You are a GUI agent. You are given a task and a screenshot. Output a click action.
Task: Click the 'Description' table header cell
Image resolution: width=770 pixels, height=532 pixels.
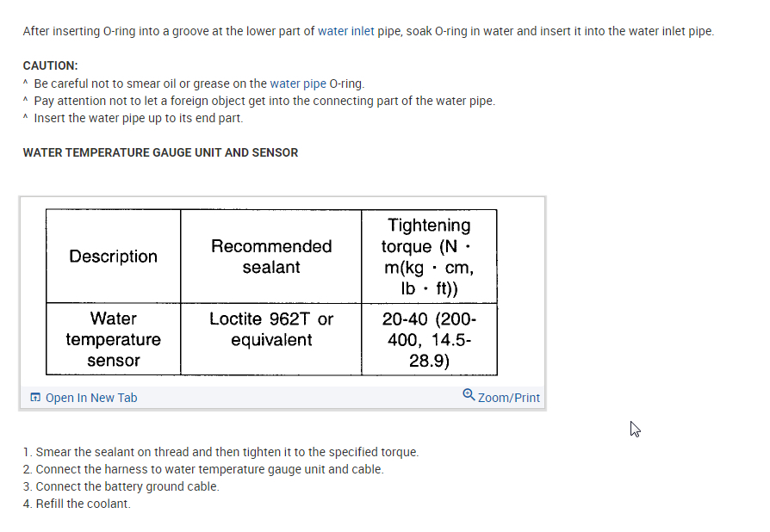pyautogui.click(x=113, y=257)
